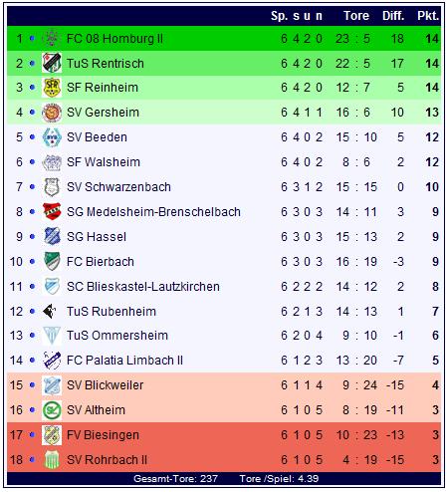The width and height of the screenshot is (448, 492).
Task: Open the FC 08 Homburg II team link
Action: (x=114, y=39)
